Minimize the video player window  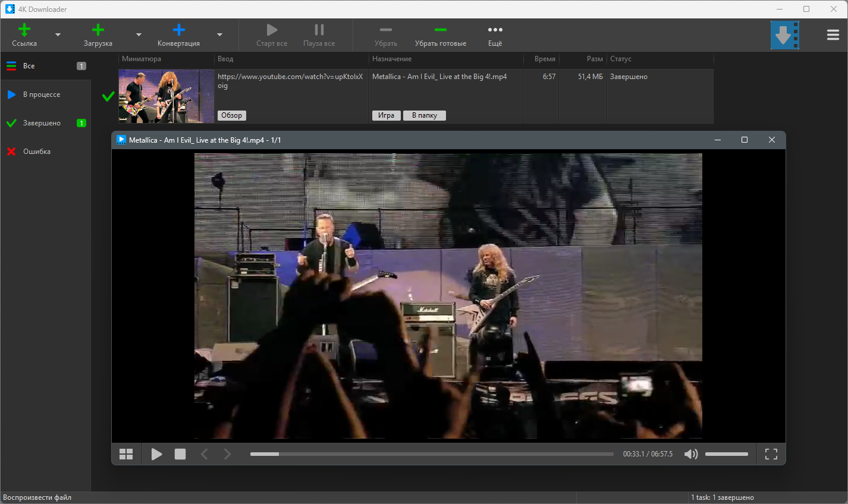point(718,140)
